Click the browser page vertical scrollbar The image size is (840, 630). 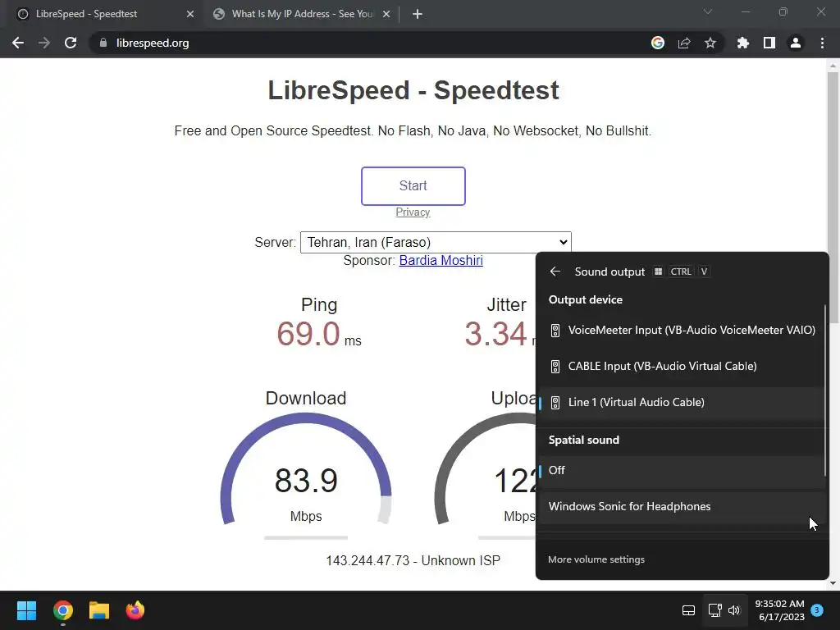(x=833, y=199)
